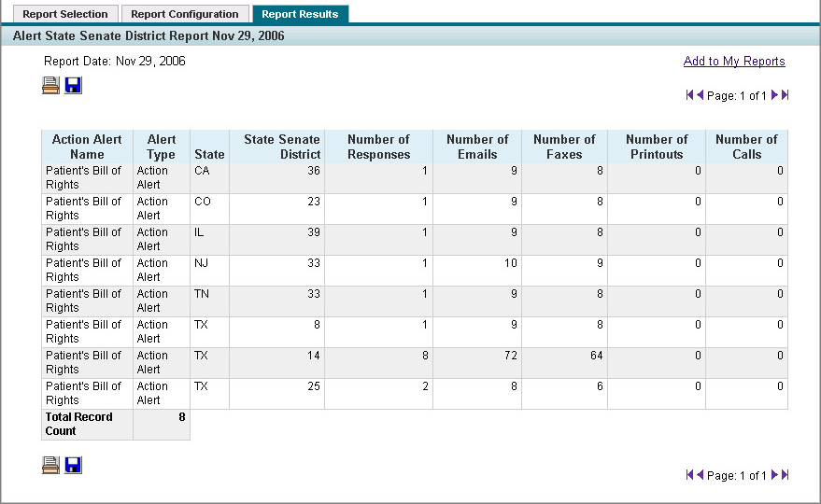Switch to the Report Selection tab
The image size is (821, 504).
click(x=65, y=14)
